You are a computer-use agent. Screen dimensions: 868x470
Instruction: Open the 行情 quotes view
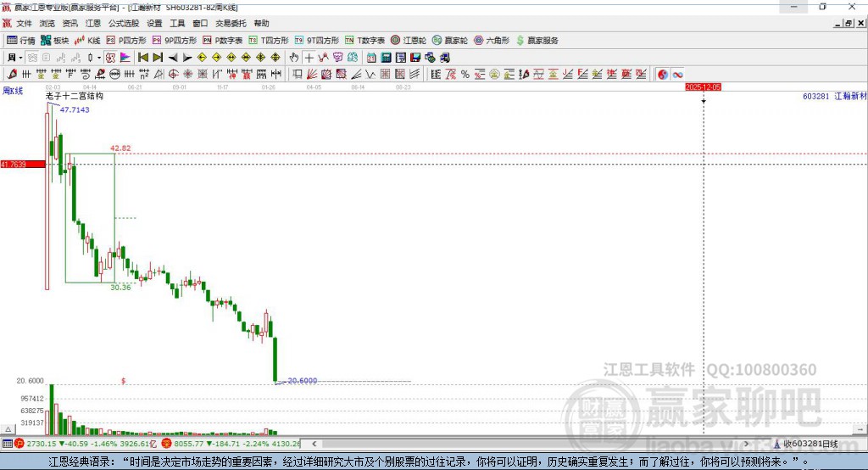21,41
